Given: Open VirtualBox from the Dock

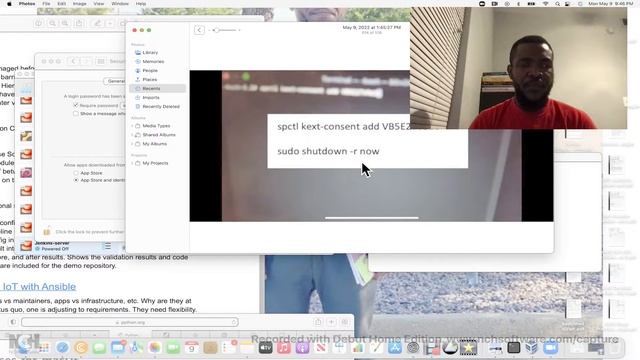Looking at the screenshot, I should point(531,348).
